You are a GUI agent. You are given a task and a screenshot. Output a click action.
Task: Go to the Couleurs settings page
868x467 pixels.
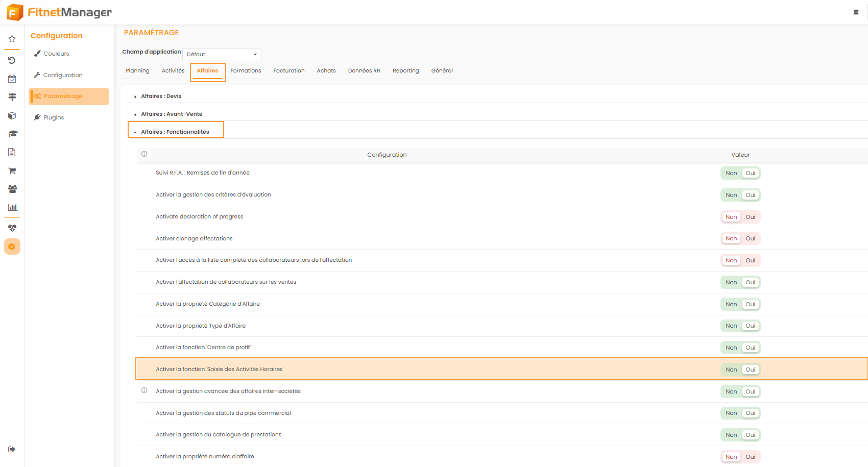coord(56,54)
